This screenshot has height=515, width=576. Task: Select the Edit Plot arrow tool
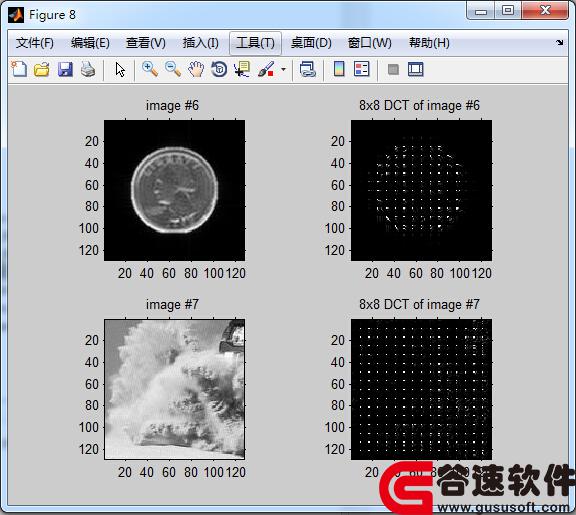click(120, 69)
